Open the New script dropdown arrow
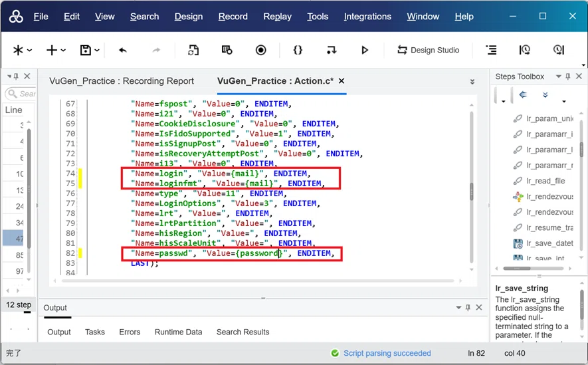 pos(30,51)
